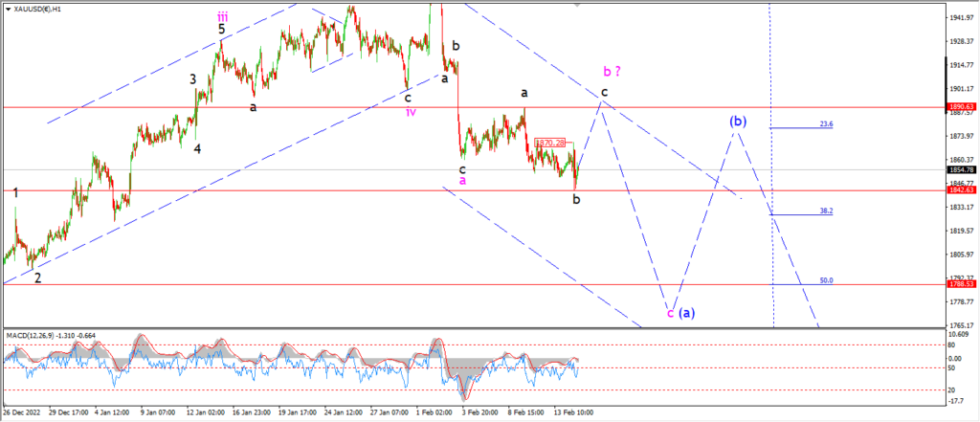The width and height of the screenshot is (980, 422).
Task: Select the 38.2 Fibonacci level label
Action: 826,211
